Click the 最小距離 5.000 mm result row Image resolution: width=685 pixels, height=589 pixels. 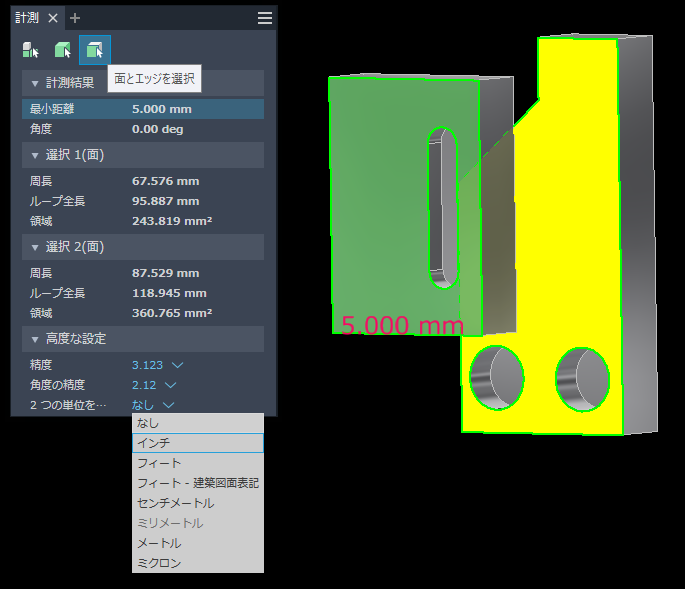pos(142,109)
